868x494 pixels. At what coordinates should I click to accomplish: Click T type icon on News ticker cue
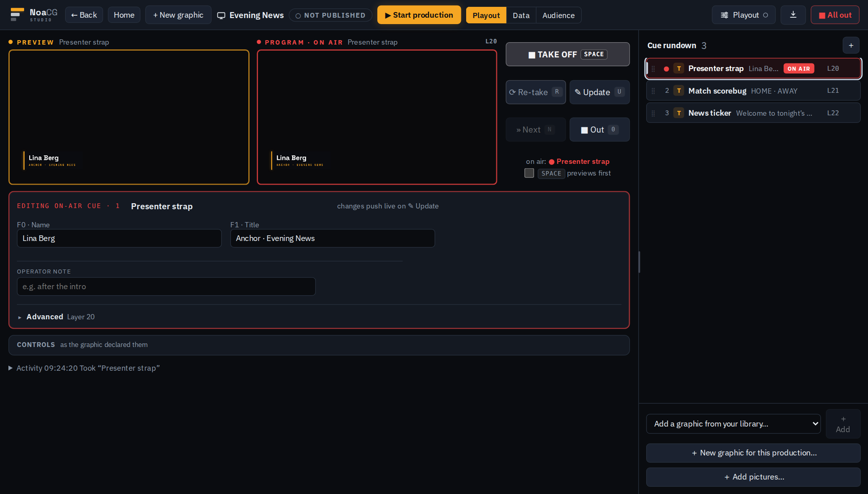click(x=679, y=113)
